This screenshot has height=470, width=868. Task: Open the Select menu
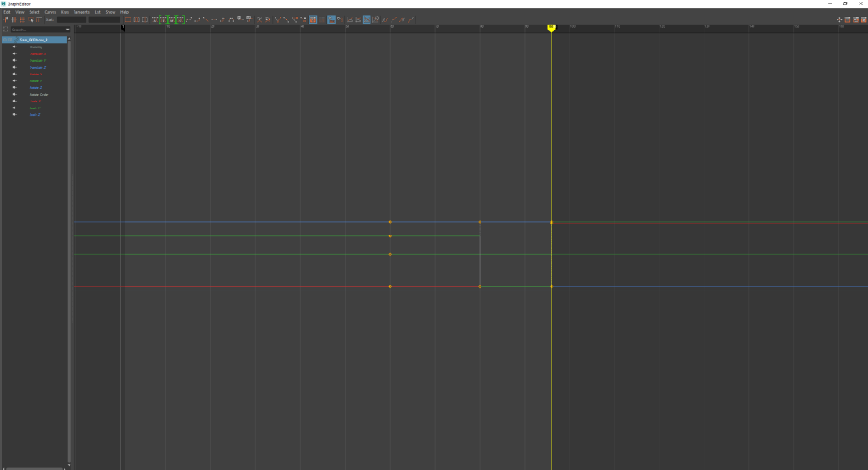[34, 12]
